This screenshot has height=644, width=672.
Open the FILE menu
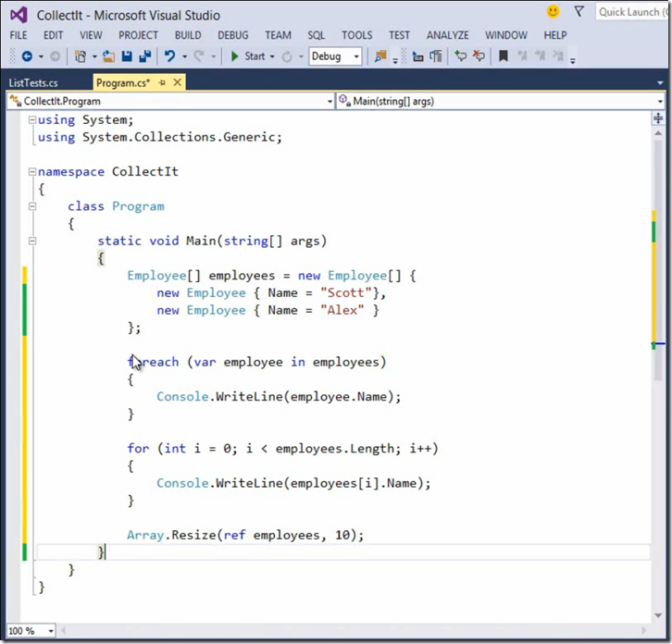pyautogui.click(x=19, y=35)
